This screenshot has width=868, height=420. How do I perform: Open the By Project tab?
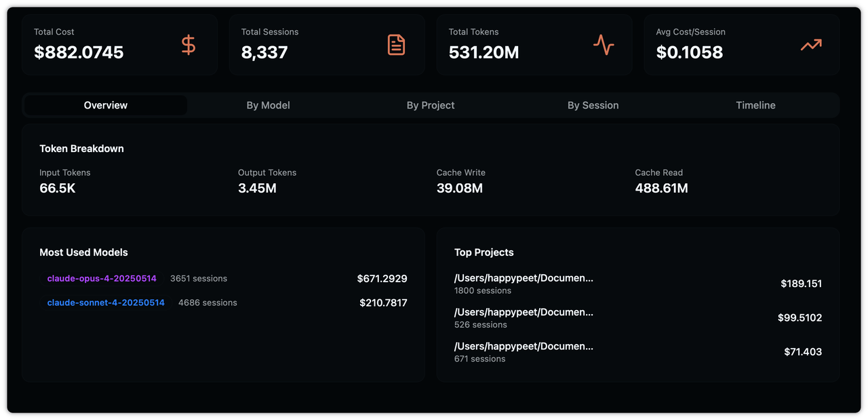click(431, 105)
